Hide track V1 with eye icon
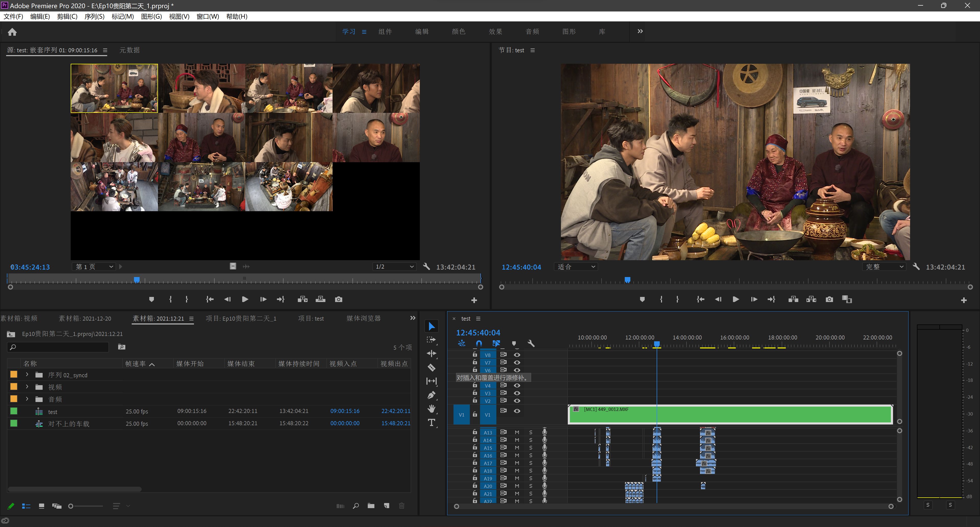 (x=517, y=411)
